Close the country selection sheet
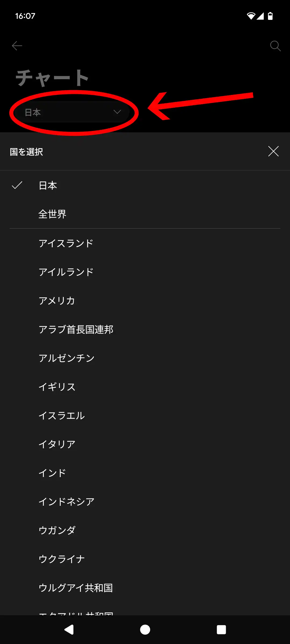The width and height of the screenshot is (290, 644). pyautogui.click(x=273, y=151)
